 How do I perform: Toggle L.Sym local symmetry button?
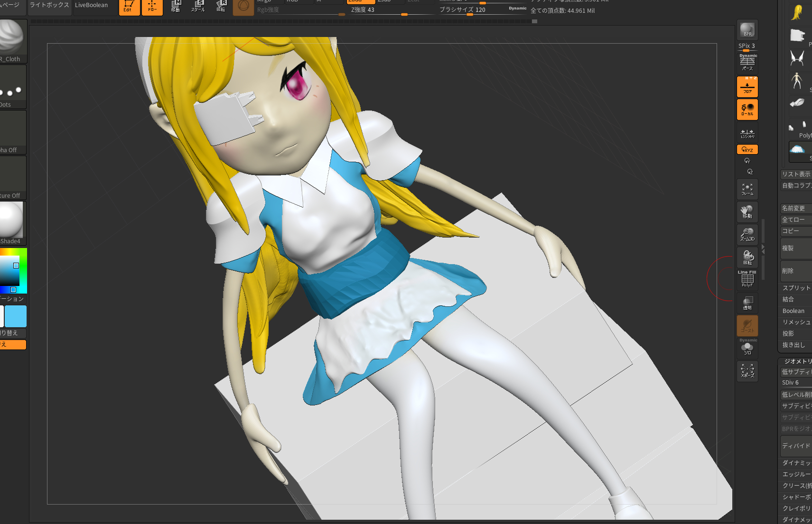[x=747, y=133]
